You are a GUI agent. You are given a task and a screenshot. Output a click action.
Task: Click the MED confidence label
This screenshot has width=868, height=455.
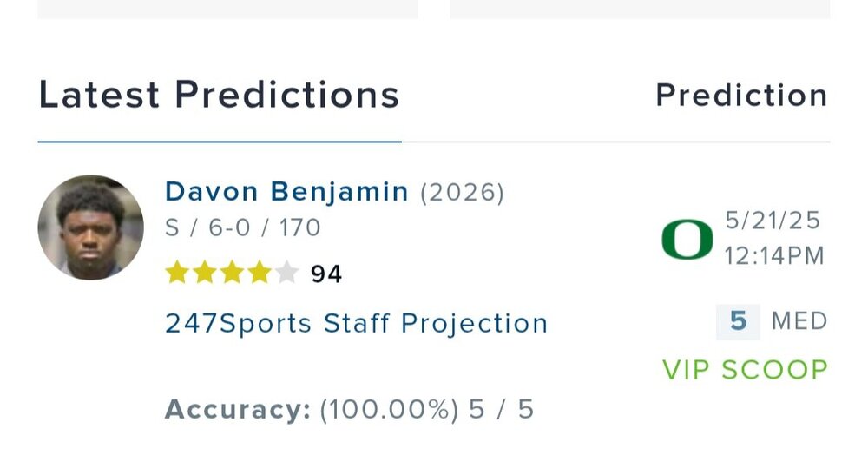point(799,321)
